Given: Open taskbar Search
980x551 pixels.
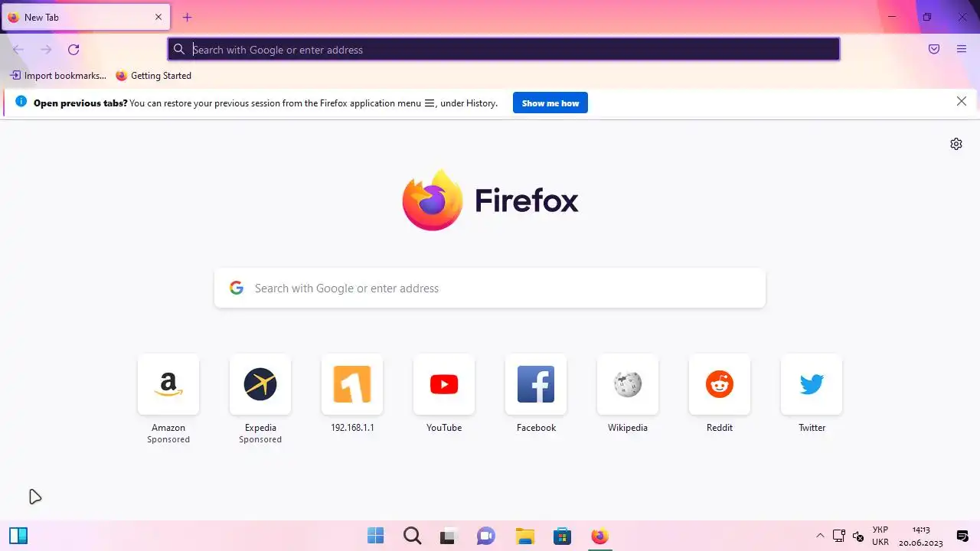Looking at the screenshot, I should pyautogui.click(x=412, y=536).
